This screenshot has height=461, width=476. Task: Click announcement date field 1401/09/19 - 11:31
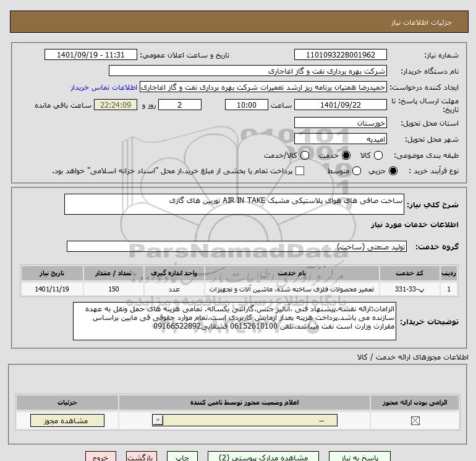click(x=91, y=54)
